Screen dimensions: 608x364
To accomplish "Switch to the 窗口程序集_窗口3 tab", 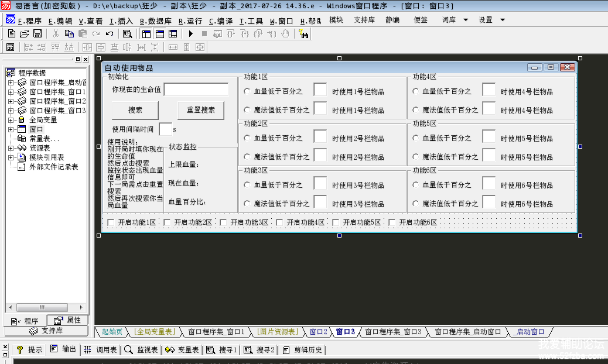I will click(x=392, y=332).
